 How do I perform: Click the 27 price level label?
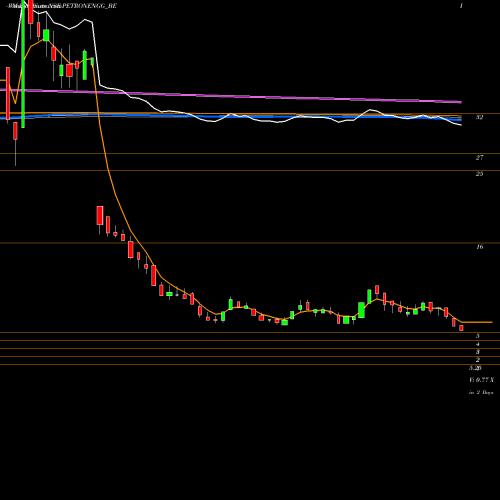(x=479, y=158)
